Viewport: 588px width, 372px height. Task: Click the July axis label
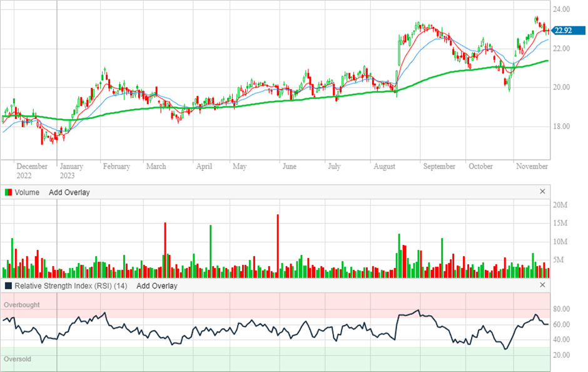click(334, 167)
